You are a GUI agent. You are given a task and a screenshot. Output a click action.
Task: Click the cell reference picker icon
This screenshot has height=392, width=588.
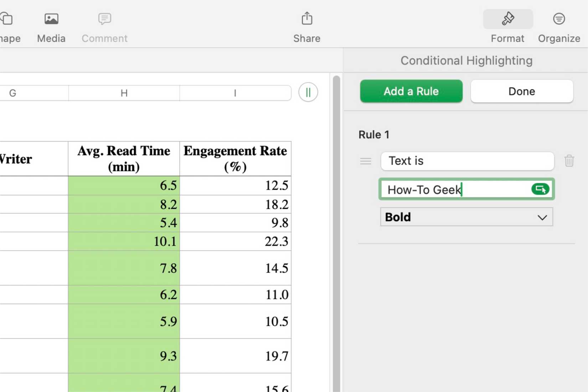pos(540,189)
